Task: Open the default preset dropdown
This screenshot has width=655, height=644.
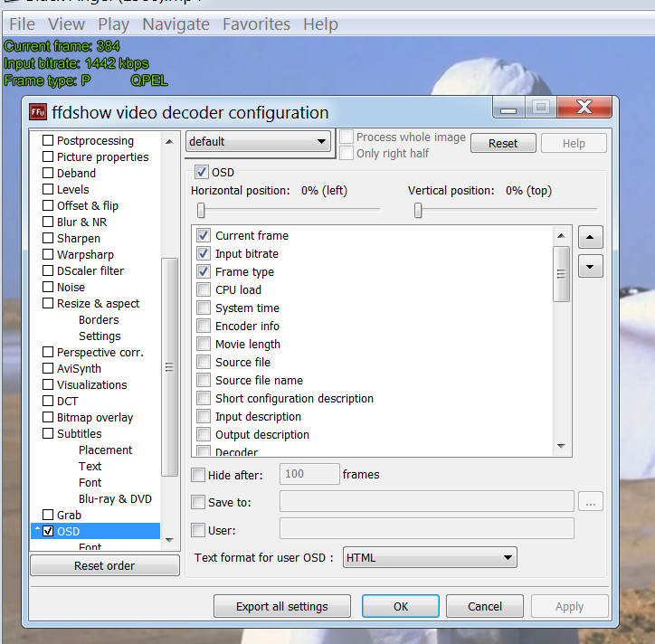Action: pos(258,142)
